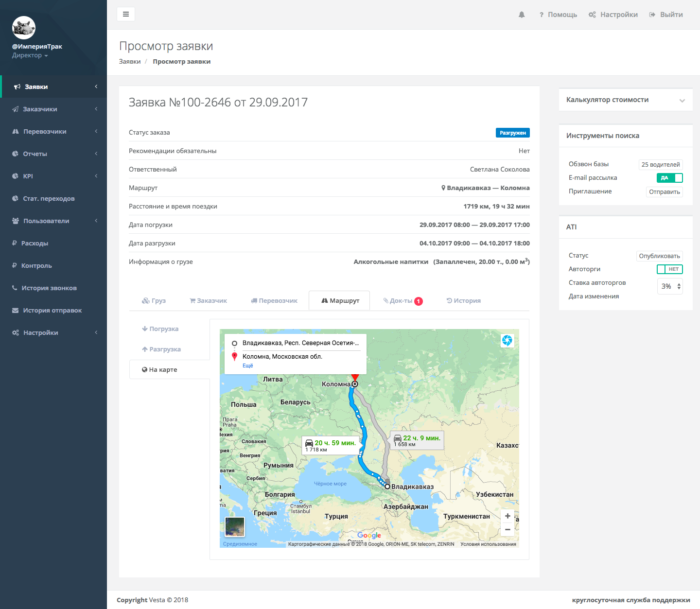Click the notification bell icon
The image size is (700, 609).
[522, 15]
